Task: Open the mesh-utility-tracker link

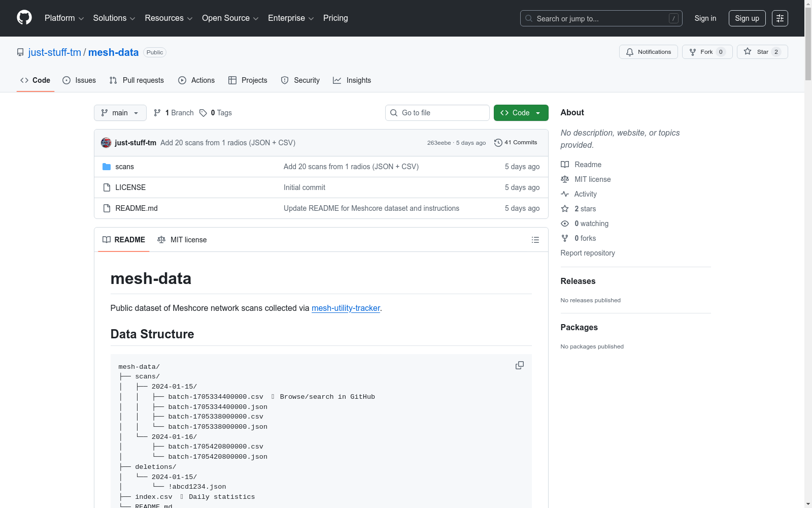Action: tap(346, 308)
